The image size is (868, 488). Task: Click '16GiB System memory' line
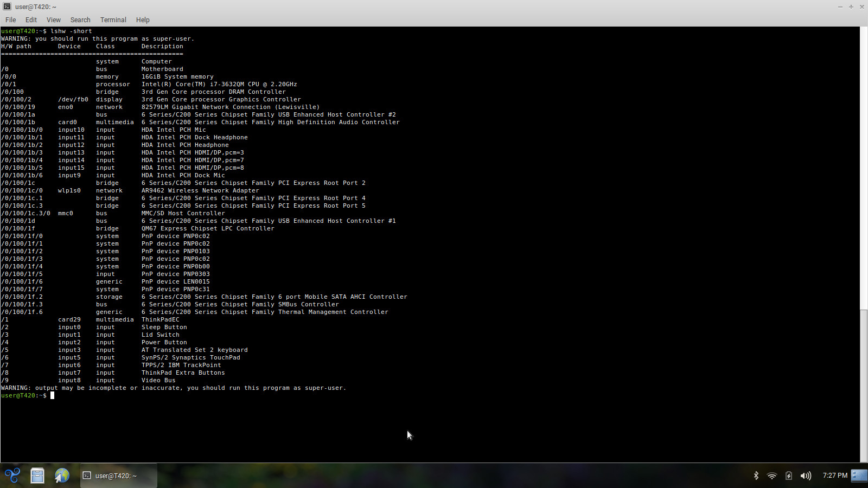point(177,77)
